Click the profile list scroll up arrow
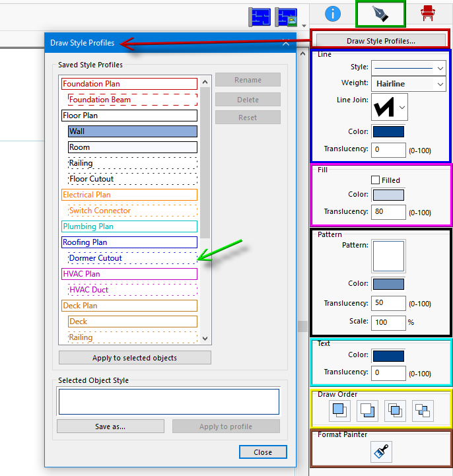This screenshot has width=453, height=476. (205, 82)
